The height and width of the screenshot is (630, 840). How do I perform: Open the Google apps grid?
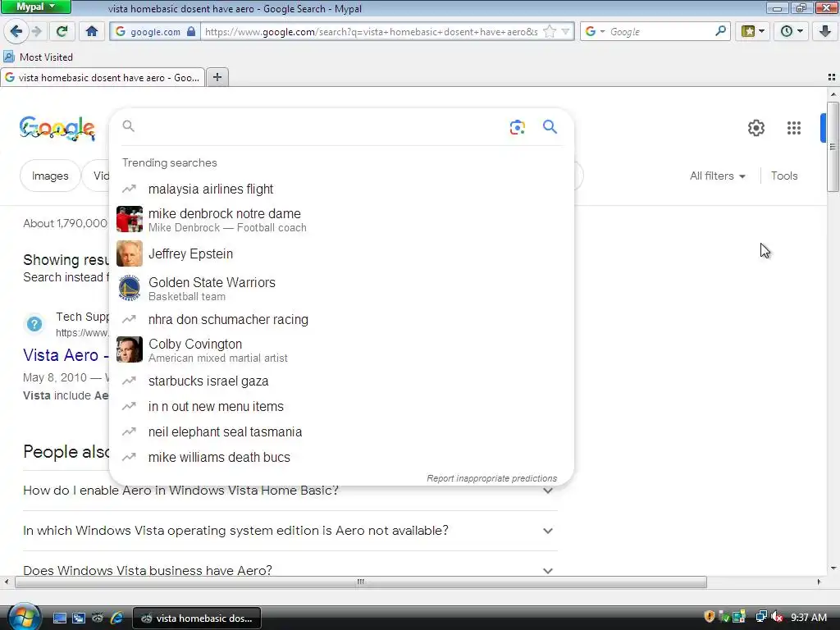[794, 128]
